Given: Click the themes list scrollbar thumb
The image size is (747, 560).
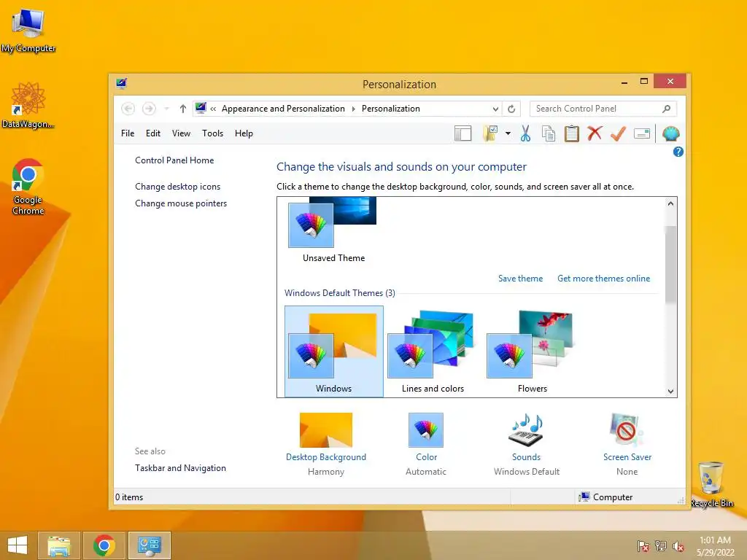Looking at the screenshot, I should tap(670, 264).
